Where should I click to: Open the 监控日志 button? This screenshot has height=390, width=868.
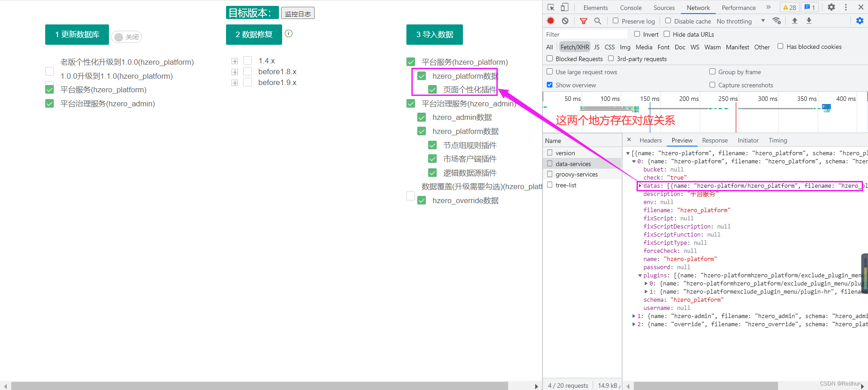point(297,13)
